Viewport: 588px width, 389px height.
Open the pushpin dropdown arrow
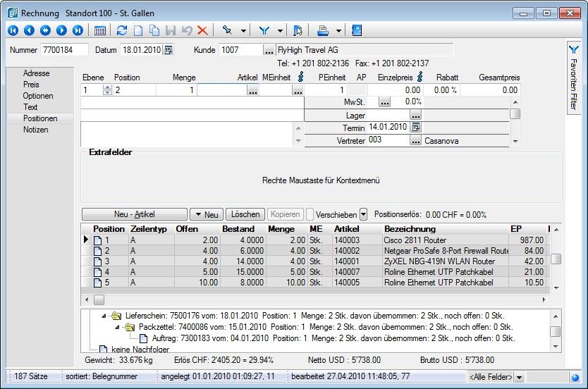[243, 31]
